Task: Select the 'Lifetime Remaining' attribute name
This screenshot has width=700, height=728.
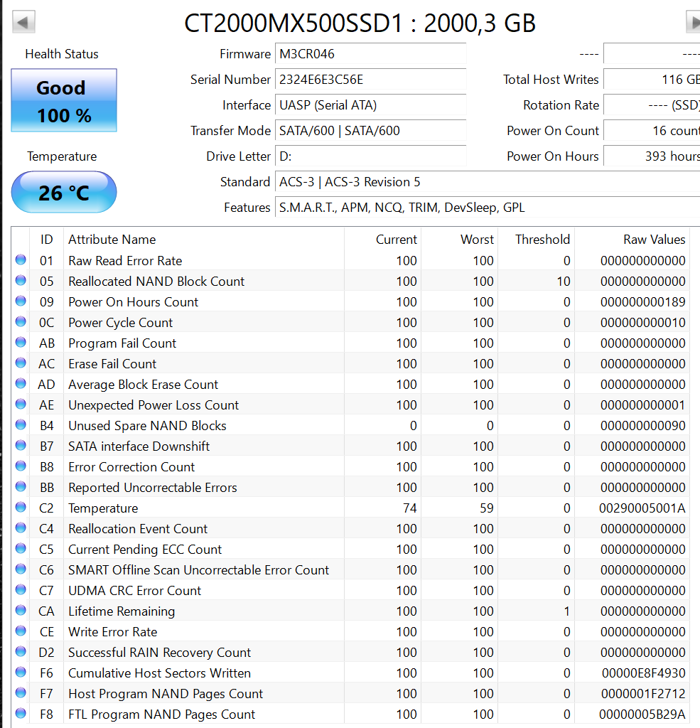Action: tap(122, 611)
